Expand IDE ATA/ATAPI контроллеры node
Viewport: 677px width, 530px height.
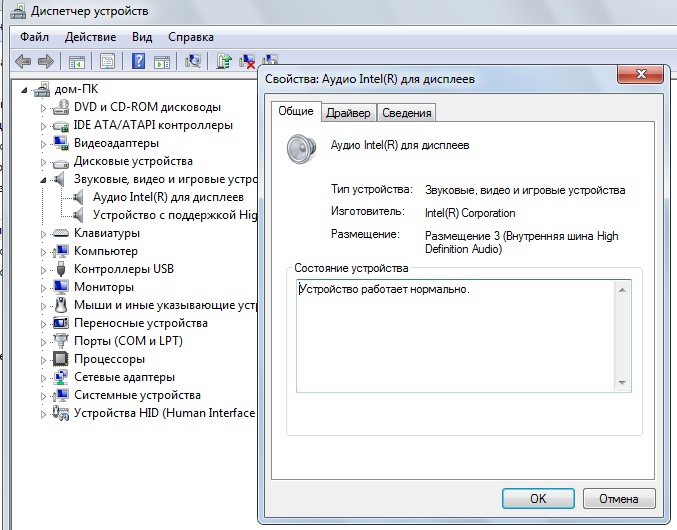(x=43, y=126)
